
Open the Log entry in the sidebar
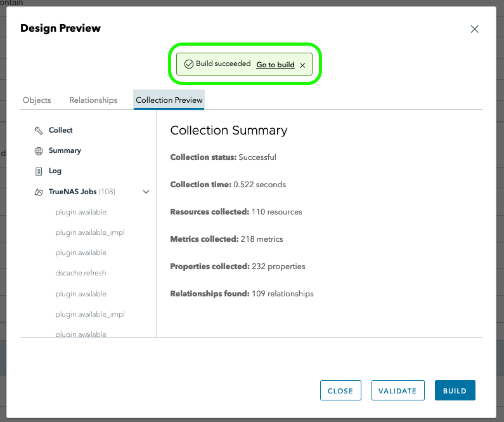[55, 171]
